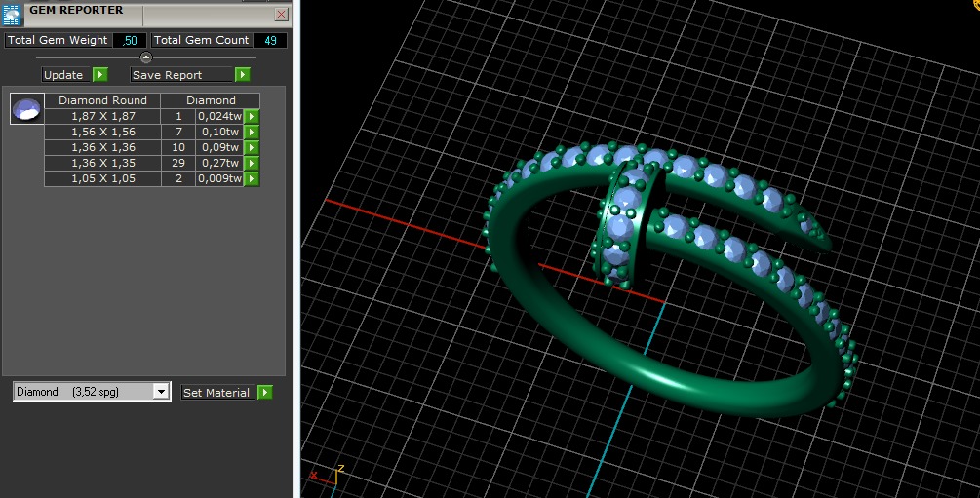The image size is (980, 498).
Task: Select the 1,36 X 1,35 size cell
Action: point(102,163)
